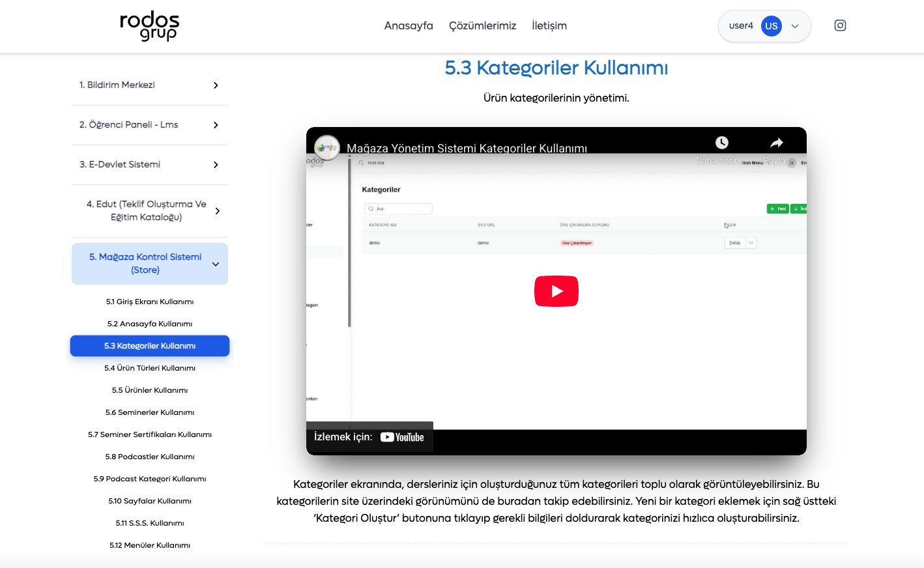This screenshot has height=568, width=924.
Task: Open the Instagram icon in header
Action: click(x=840, y=25)
